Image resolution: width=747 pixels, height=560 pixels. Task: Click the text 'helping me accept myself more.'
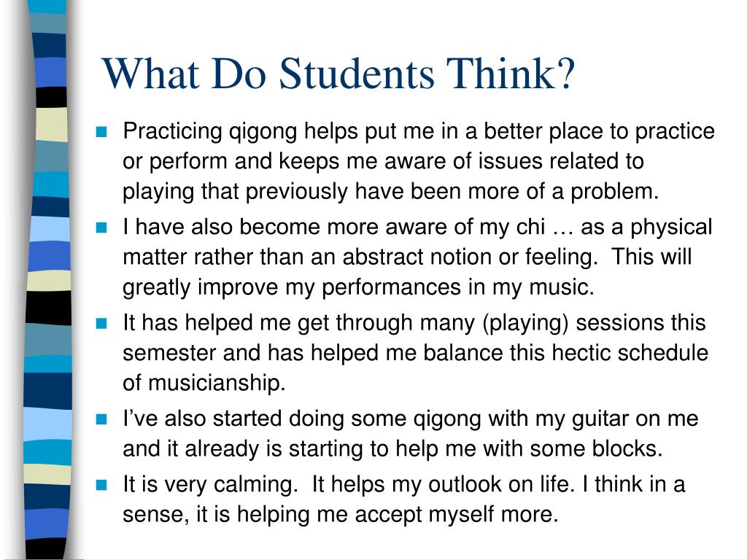click(x=398, y=514)
